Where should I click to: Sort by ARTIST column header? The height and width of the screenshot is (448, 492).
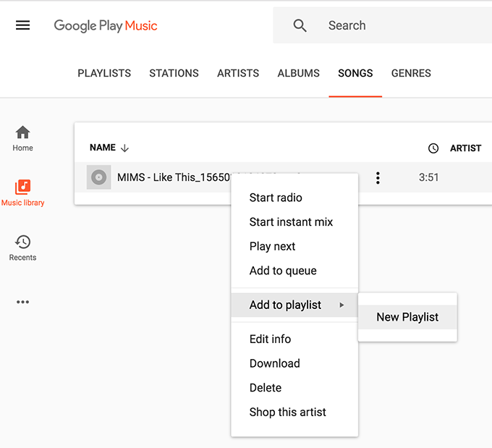(x=466, y=148)
